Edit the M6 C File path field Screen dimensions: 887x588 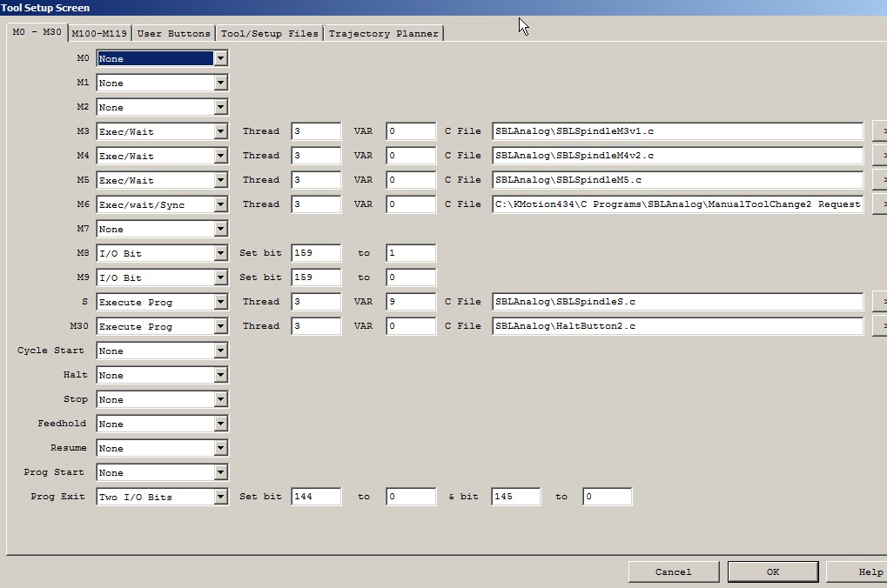click(677, 204)
